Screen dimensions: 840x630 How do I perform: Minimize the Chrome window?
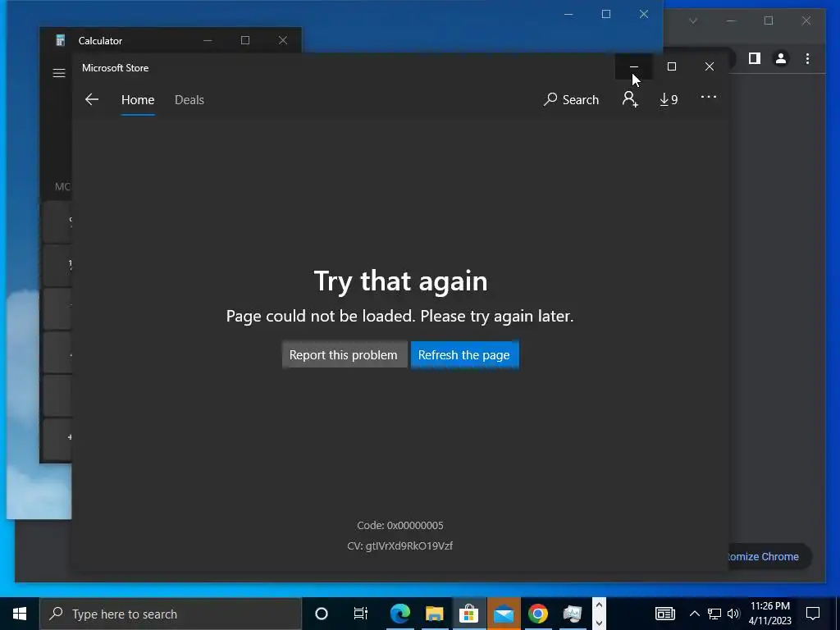coord(731,21)
